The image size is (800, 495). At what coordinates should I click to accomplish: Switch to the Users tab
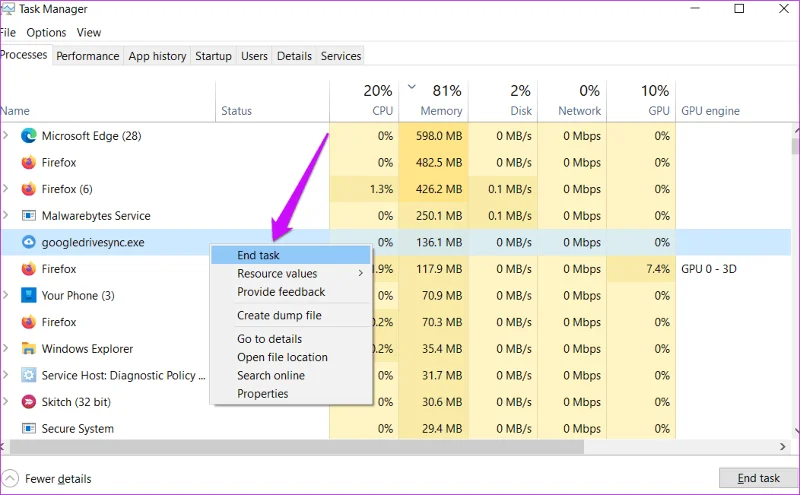(x=254, y=56)
